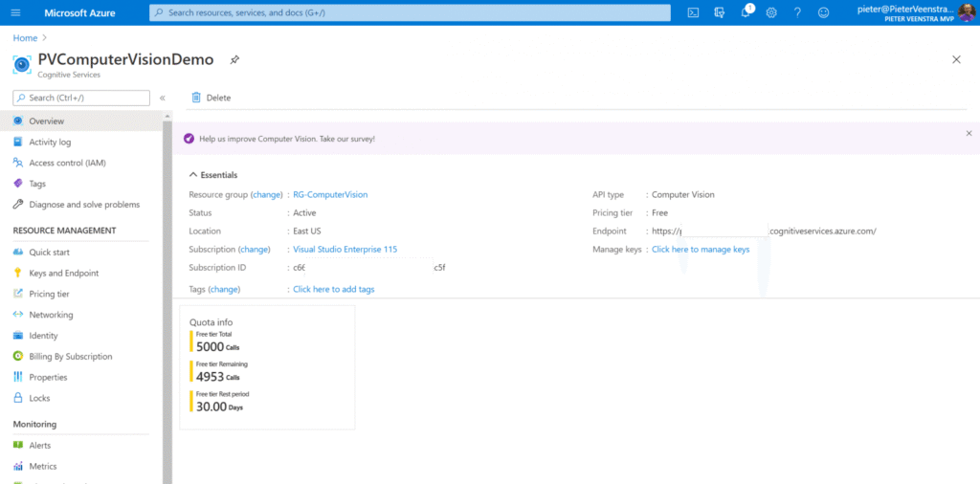This screenshot has height=484, width=980.
Task: Click the Overview sidebar icon
Action: click(x=18, y=121)
